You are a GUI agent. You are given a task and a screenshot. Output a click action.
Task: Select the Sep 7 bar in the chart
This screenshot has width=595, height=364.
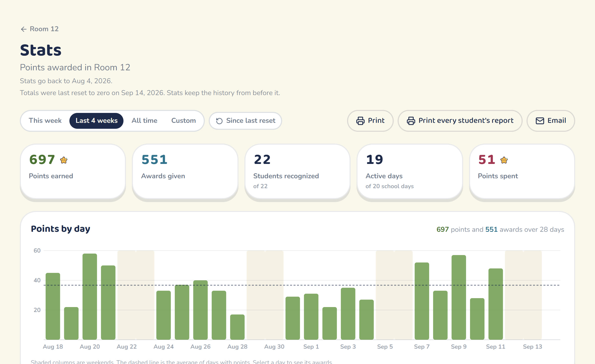coord(422,301)
